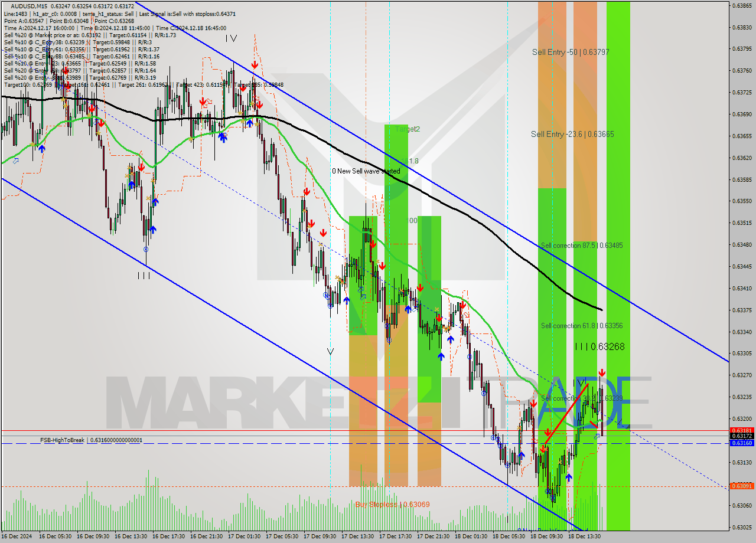756x543 pixels.
Task: Click the '18 Dec 05:30' time axis label
Action: [508, 537]
